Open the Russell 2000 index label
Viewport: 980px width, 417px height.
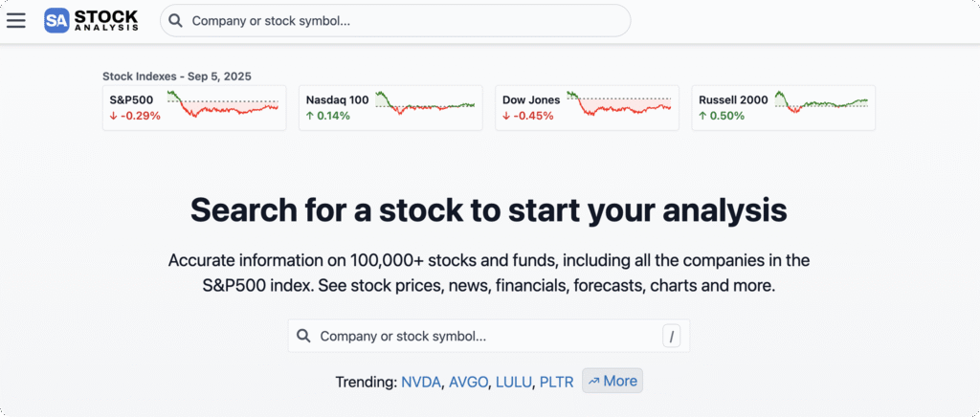[x=733, y=99]
